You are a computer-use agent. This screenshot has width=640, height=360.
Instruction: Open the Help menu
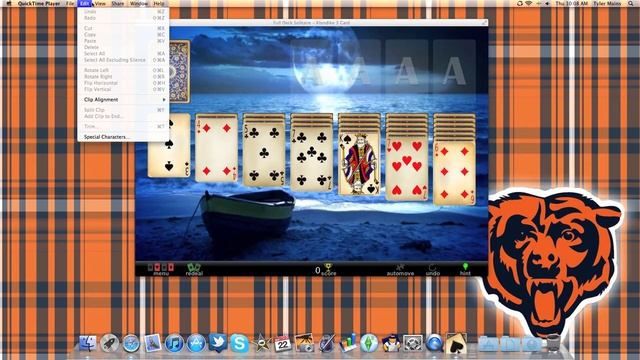coord(159,3)
